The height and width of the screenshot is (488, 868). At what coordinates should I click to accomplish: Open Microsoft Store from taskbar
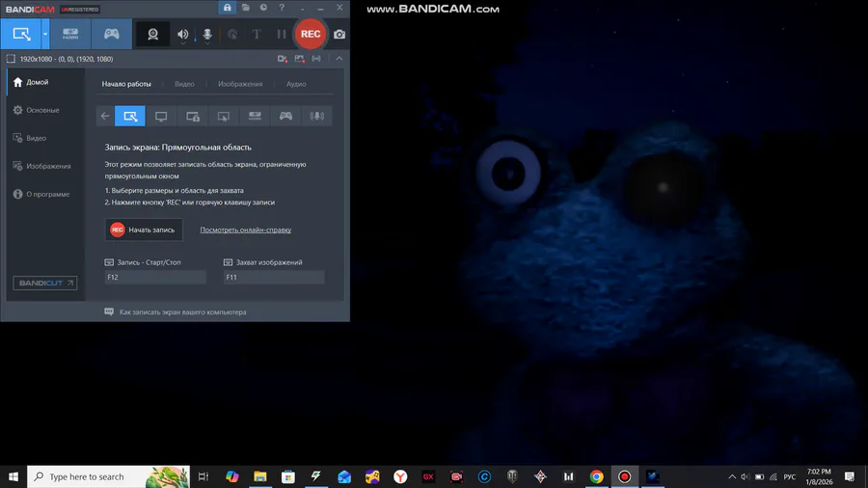pyautogui.click(x=287, y=476)
